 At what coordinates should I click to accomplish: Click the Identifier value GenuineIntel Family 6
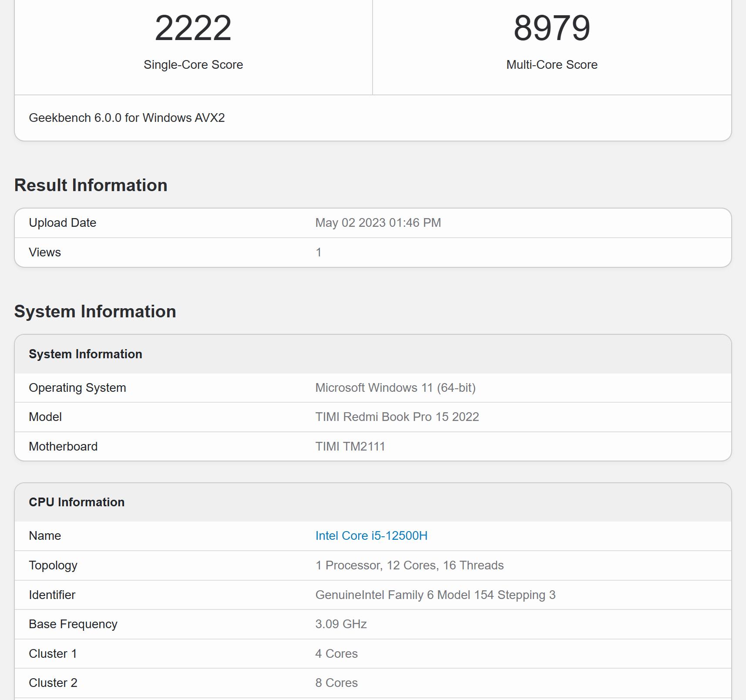pos(436,595)
